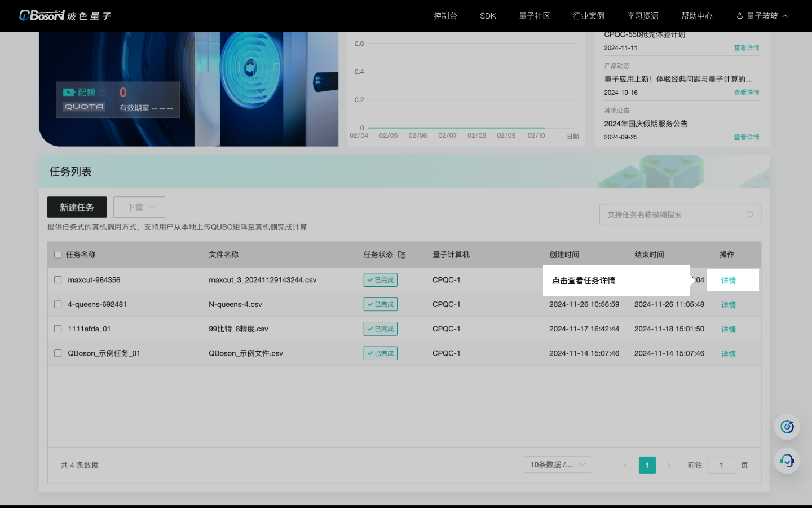
Task: View details of 2024-09-25 holiday announcement
Action: (x=747, y=137)
